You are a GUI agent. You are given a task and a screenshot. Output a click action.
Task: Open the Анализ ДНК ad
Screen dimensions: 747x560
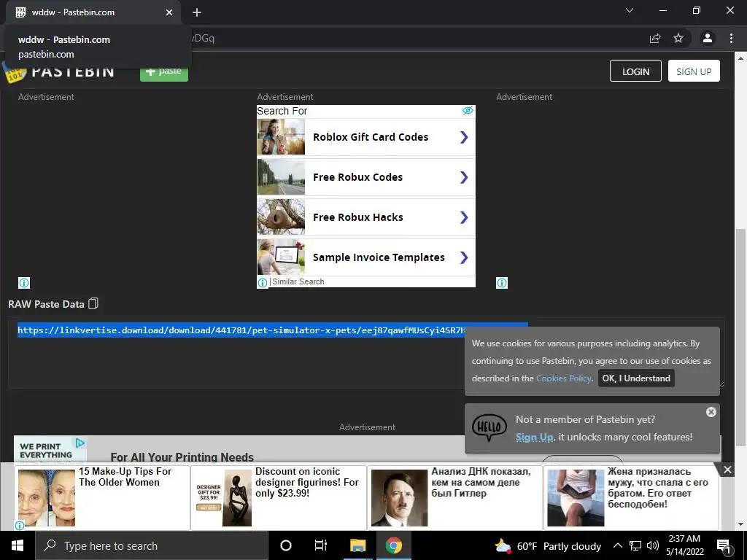point(455,497)
